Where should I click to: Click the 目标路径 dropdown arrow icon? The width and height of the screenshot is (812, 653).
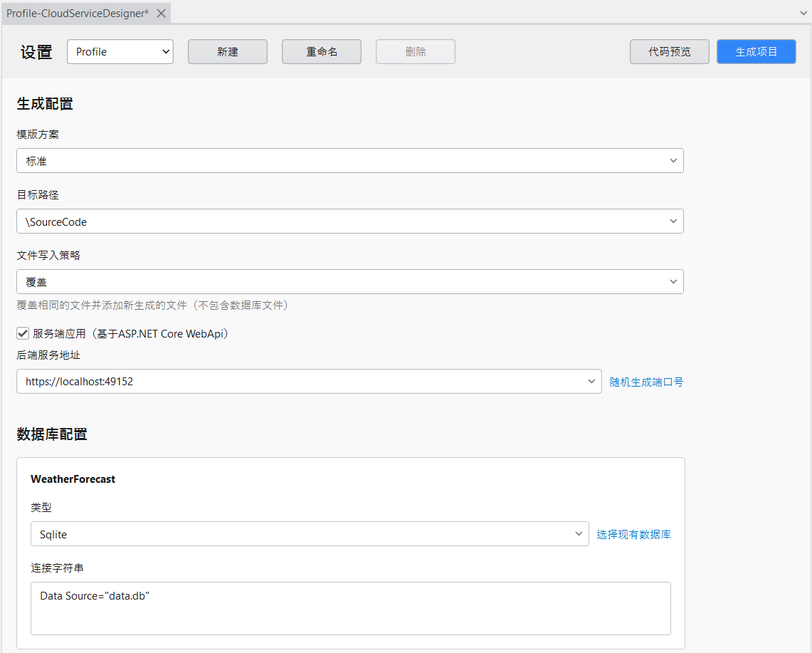673,221
